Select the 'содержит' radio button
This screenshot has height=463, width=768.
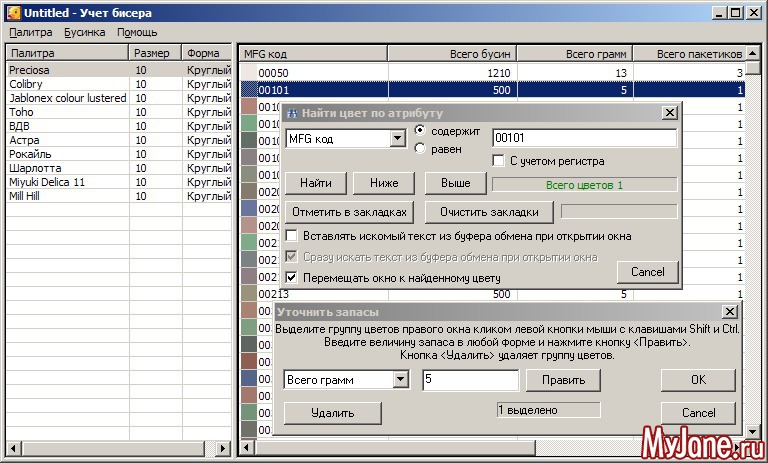click(x=421, y=131)
